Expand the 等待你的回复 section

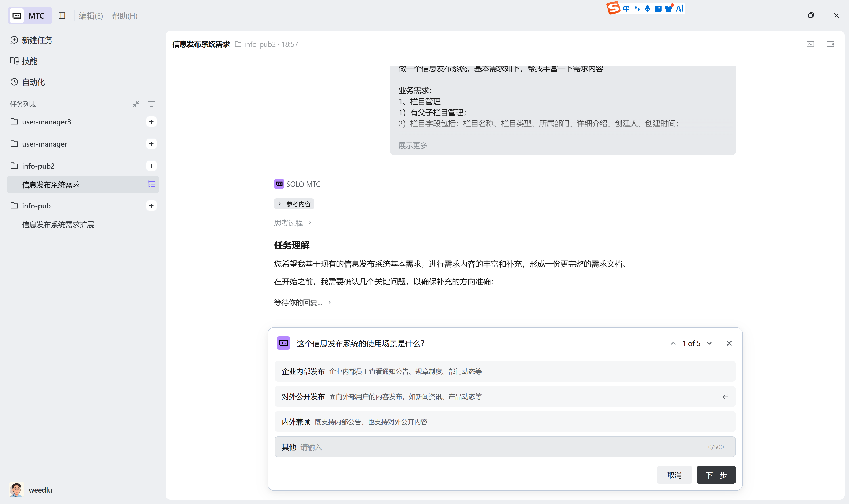pos(302,302)
